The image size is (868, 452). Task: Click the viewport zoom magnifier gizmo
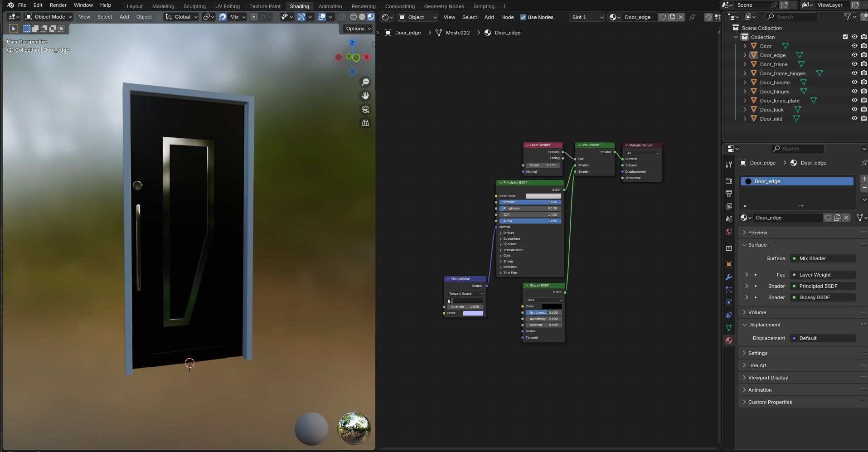[x=365, y=82]
